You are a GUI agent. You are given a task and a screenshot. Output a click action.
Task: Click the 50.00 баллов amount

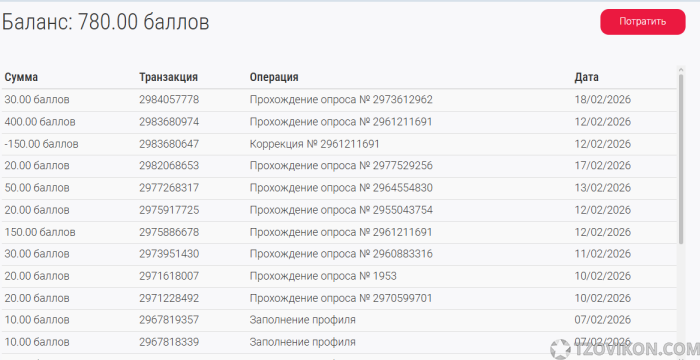(x=37, y=188)
